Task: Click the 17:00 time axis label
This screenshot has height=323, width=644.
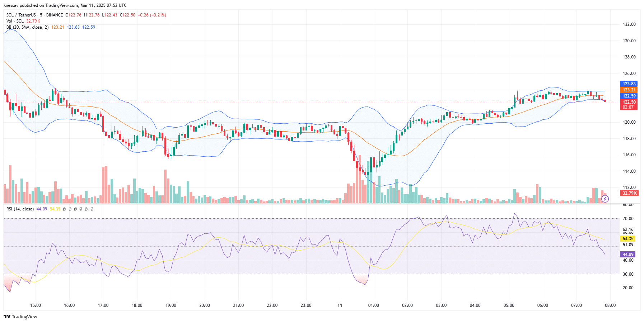Action: click(103, 305)
